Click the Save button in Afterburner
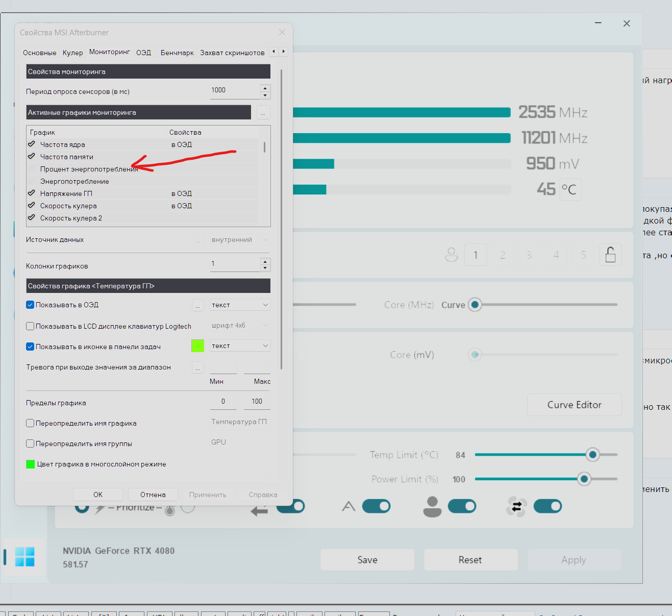The width and height of the screenshot is (672, 616). [x=367, y=560]
